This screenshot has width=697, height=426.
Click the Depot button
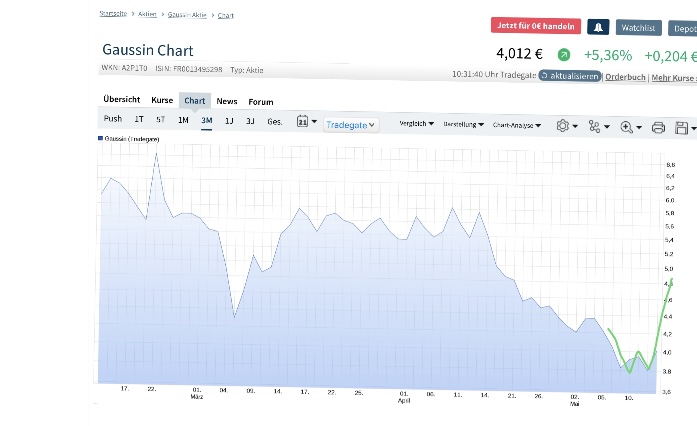pyautogui.click(x=683, y=29)
